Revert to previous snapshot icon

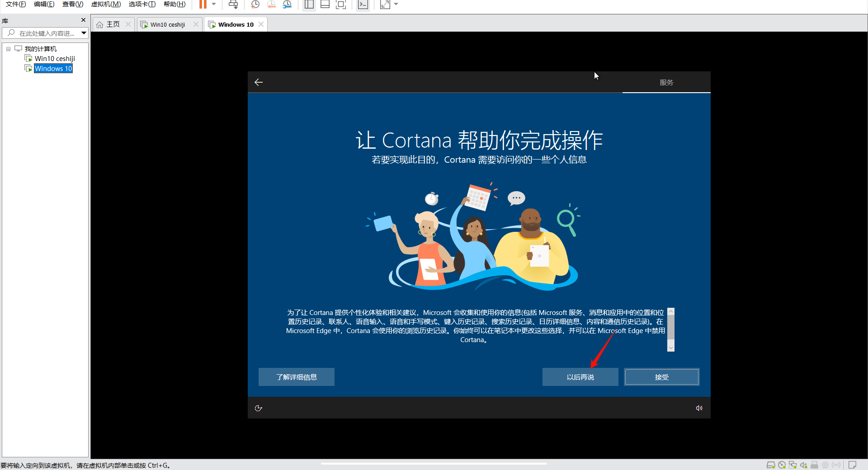coord(271,5)
